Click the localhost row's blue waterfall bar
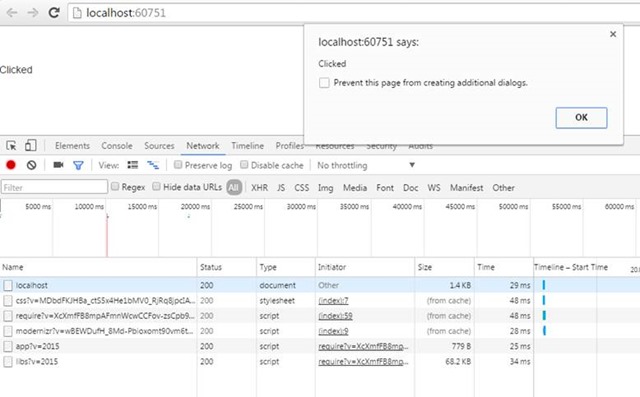The height and width of the screenshot is (397, 640). pos(544,285)
